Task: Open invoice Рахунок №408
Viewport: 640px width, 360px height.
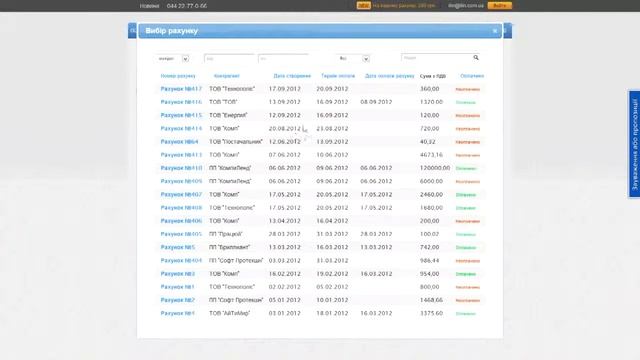Action: (x=181, y=208)
